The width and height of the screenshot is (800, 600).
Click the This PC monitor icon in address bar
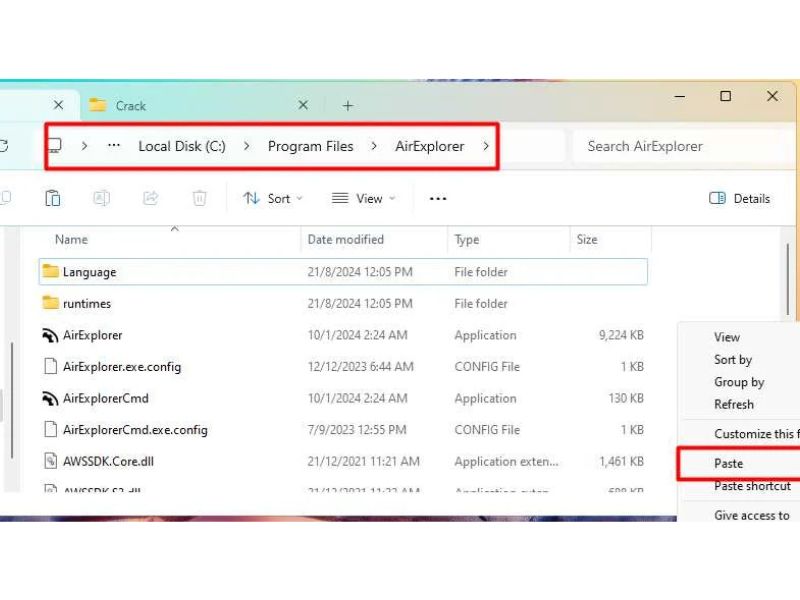click(x=55, y=146)
